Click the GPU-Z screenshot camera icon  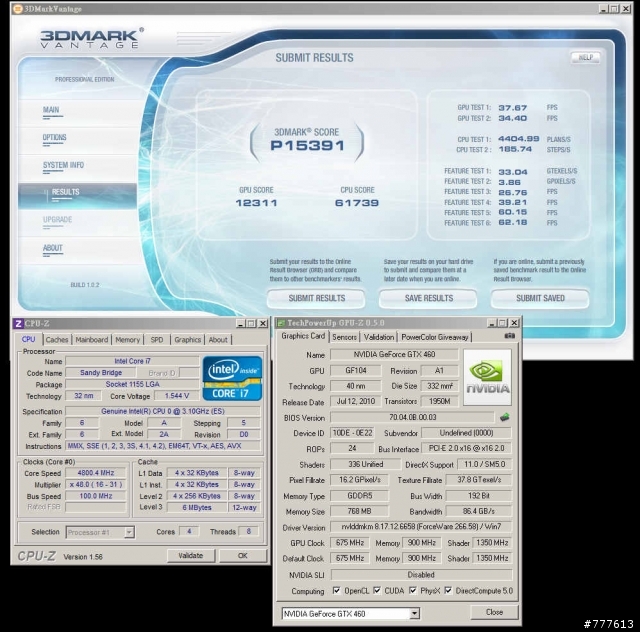tap(509, 336)
